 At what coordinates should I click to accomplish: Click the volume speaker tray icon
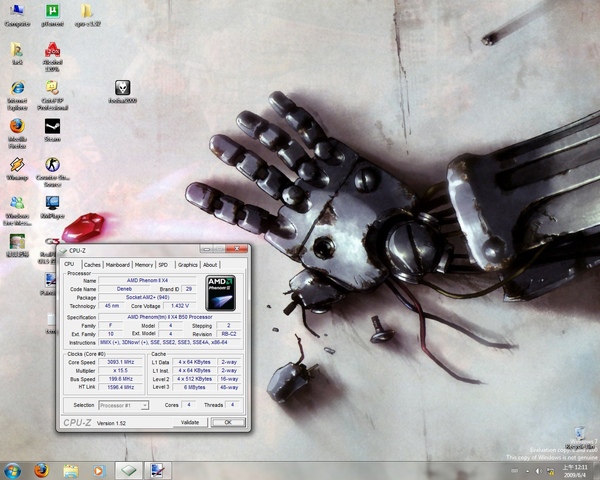[538, 471]
